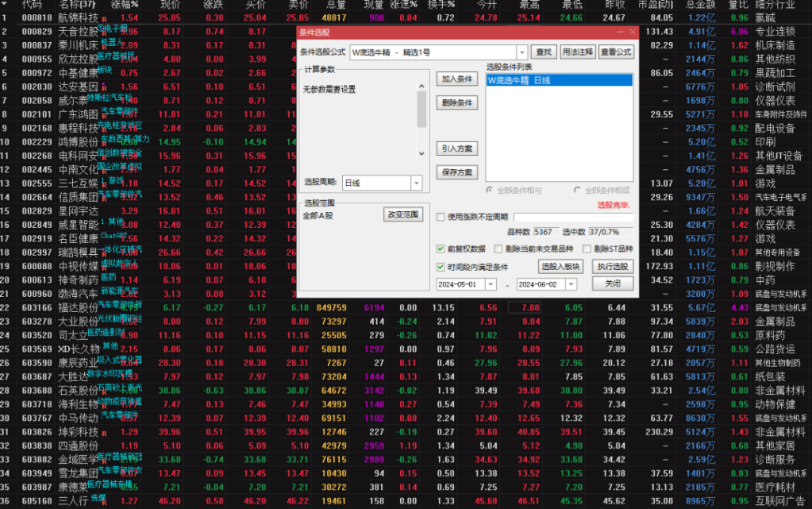The height and width of the screenshot is (509, 812).
Task: Click the ChatGPT concept tag near 名臣健康
Action: (114, 235)
